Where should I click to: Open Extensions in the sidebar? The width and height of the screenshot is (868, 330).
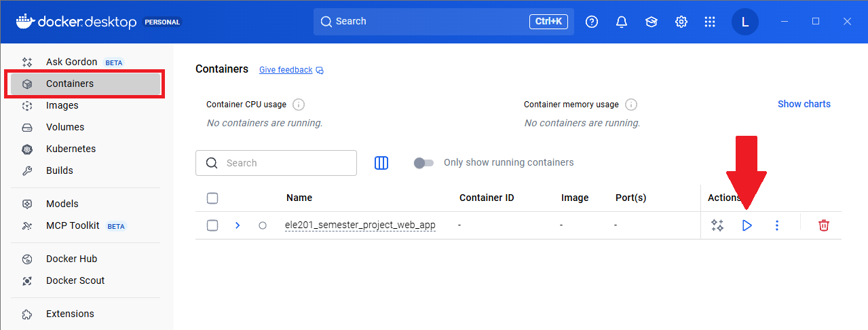(85, 314)
